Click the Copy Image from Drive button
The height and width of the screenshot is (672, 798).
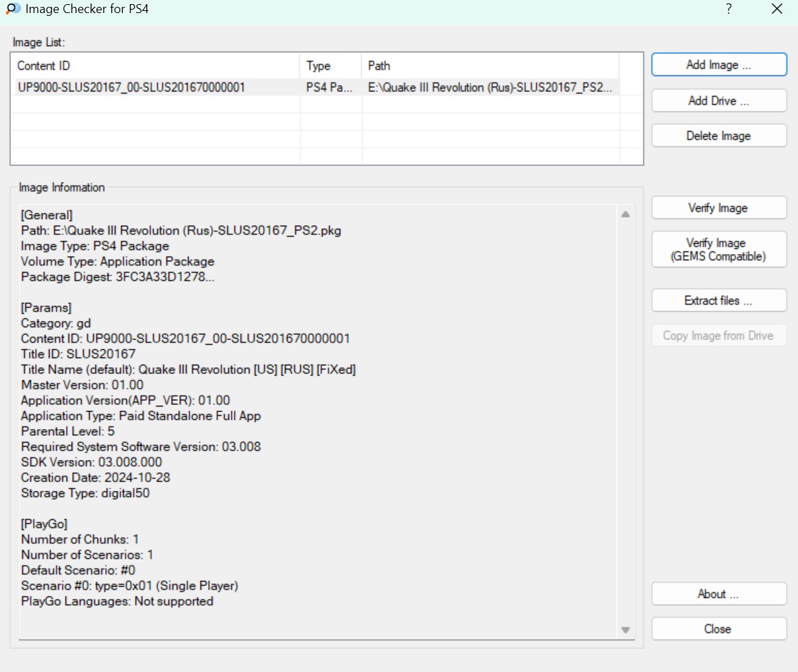click(x=718, y=336)
